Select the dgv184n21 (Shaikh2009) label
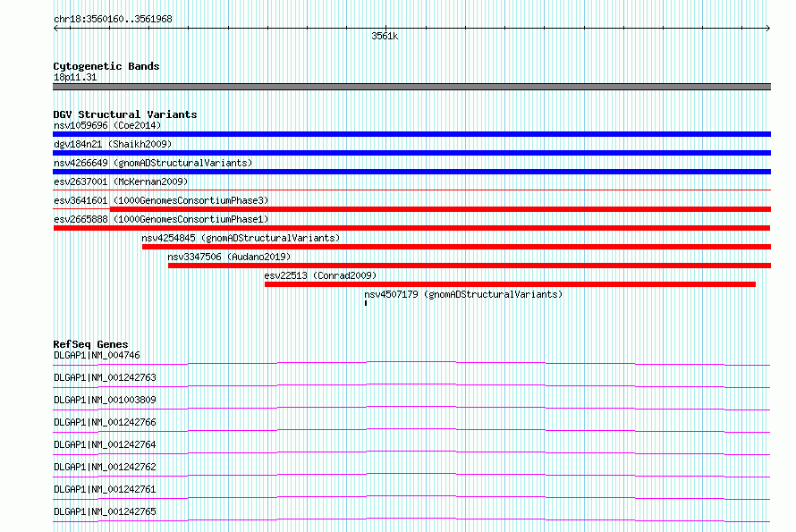 (x=113, y=144)
